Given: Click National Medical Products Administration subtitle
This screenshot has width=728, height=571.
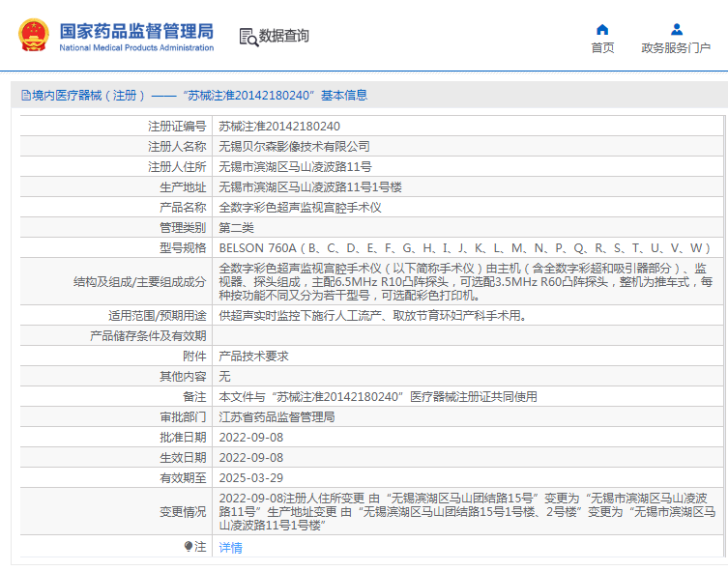Looking at the screenshot, I should [x=136, y=47].
